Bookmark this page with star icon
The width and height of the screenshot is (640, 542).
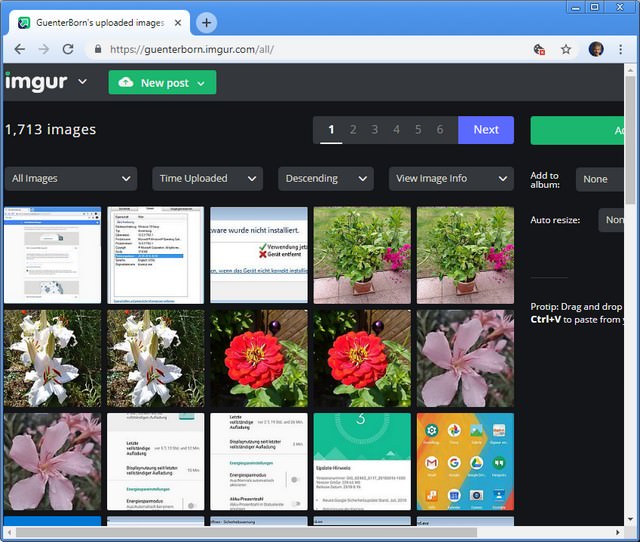tap(566, 49)
